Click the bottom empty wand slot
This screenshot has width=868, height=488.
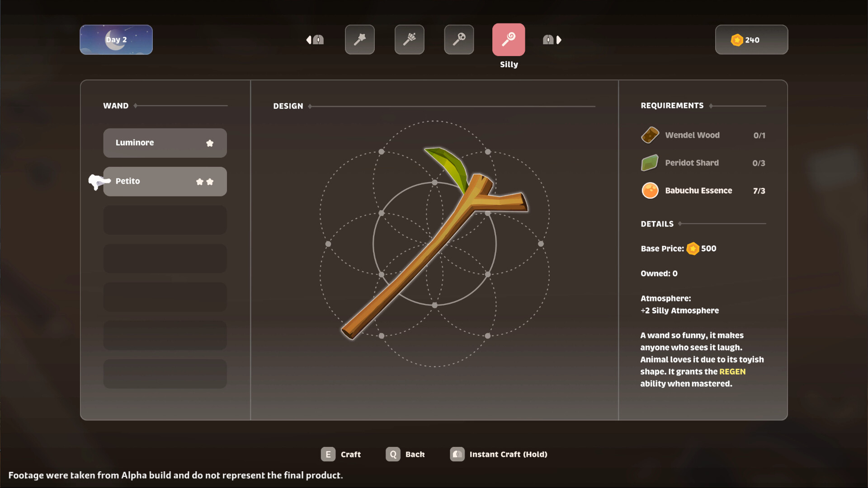pyautogui.click(x=165, y=374)
